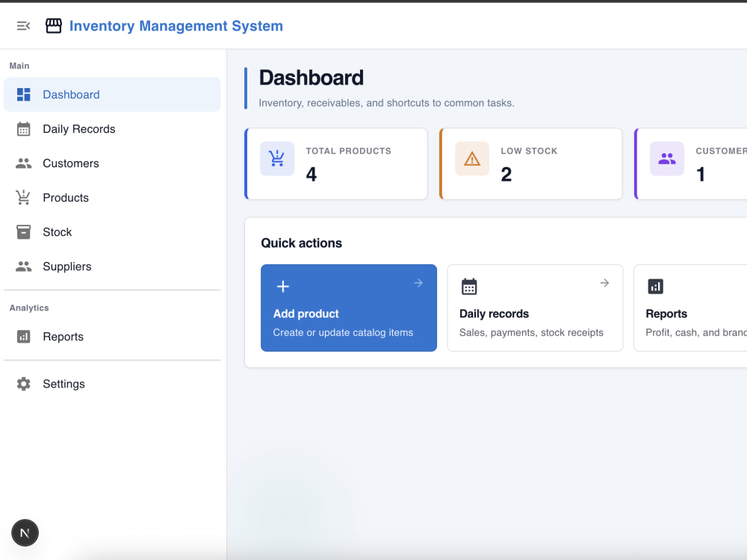The image size is (747, 560).
Task: Click the Stock archive box icon
Action: point(23,232)
